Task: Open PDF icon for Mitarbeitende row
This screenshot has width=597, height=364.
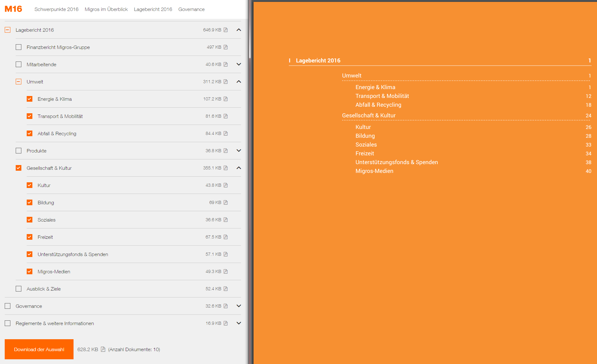Action: coord(226,64)
